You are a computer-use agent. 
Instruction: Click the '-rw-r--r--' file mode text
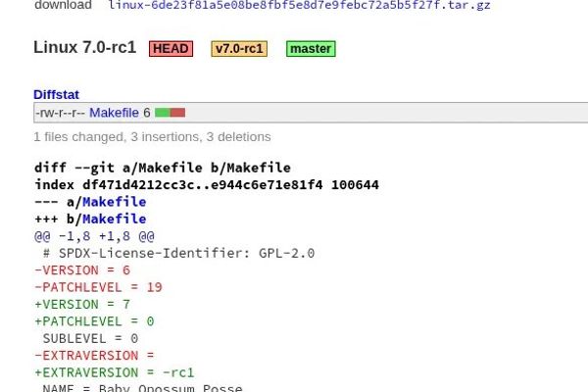[x=61, y=113]
